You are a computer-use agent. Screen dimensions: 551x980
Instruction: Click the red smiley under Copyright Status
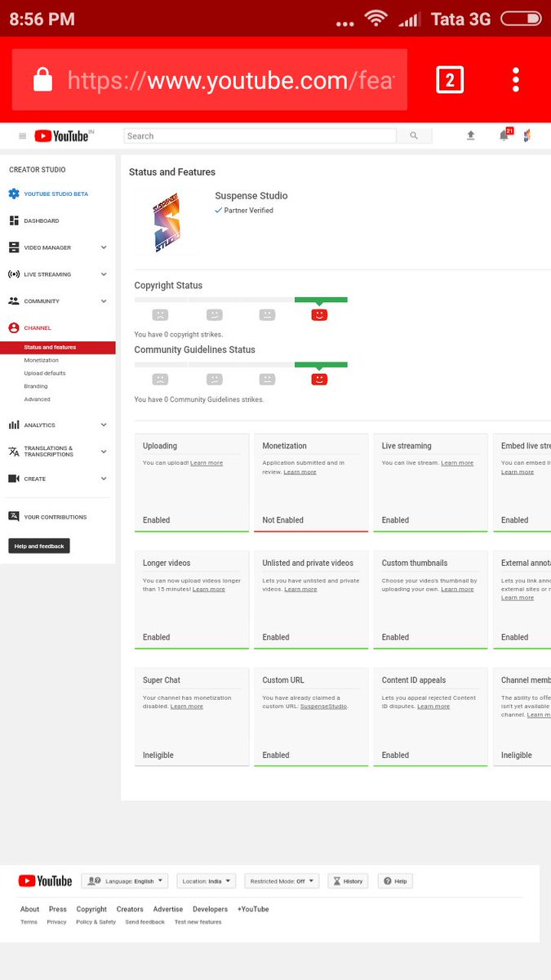[319, 314]
